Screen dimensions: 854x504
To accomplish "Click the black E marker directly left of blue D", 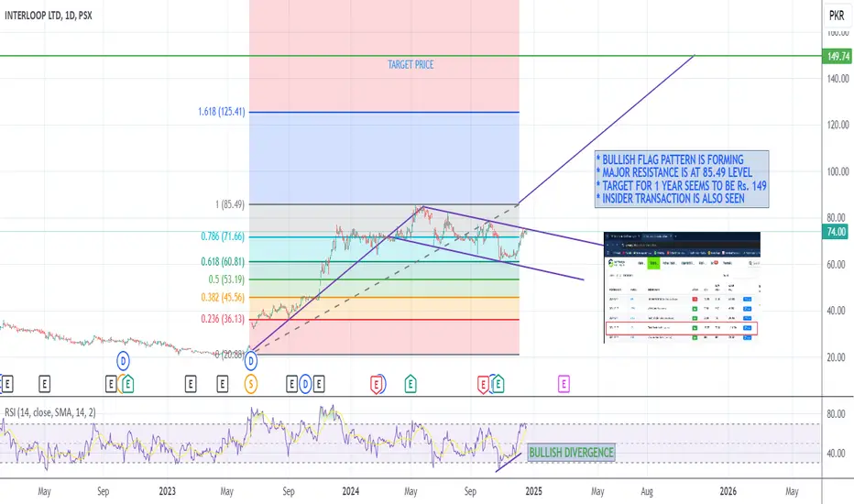I will click(x=292, y=385).
